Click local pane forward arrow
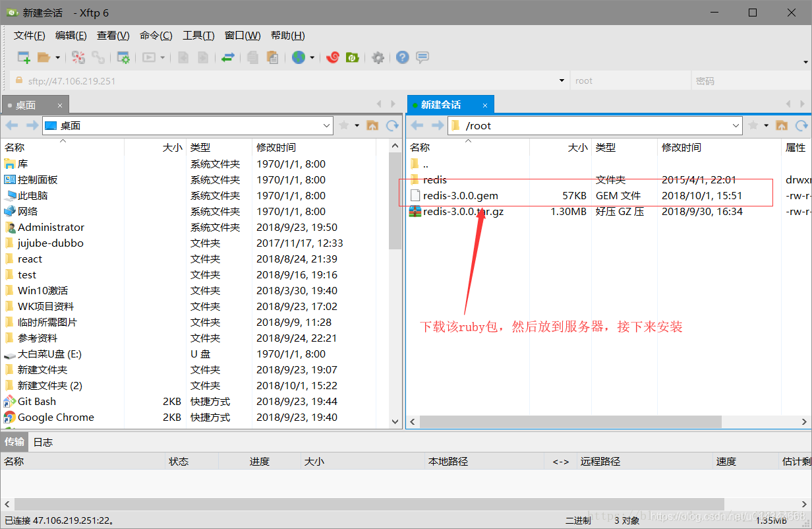 pyautogui.click(x=32, y=125)
